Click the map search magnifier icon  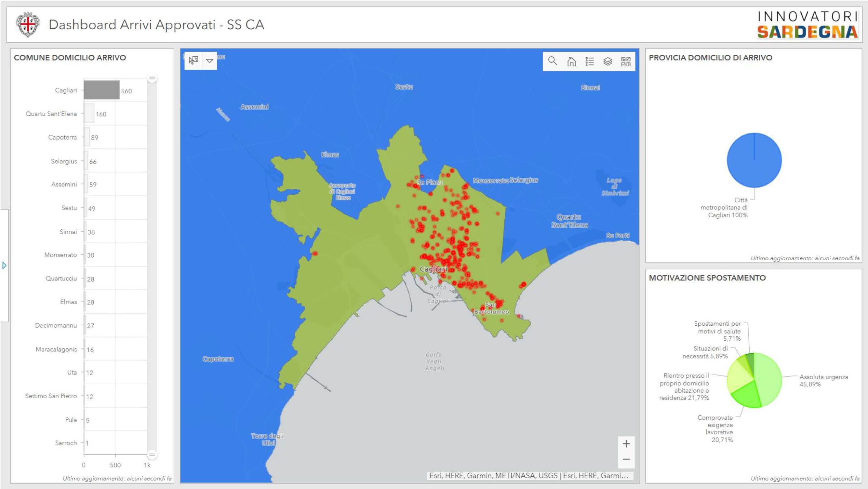(x=552, y=61)
